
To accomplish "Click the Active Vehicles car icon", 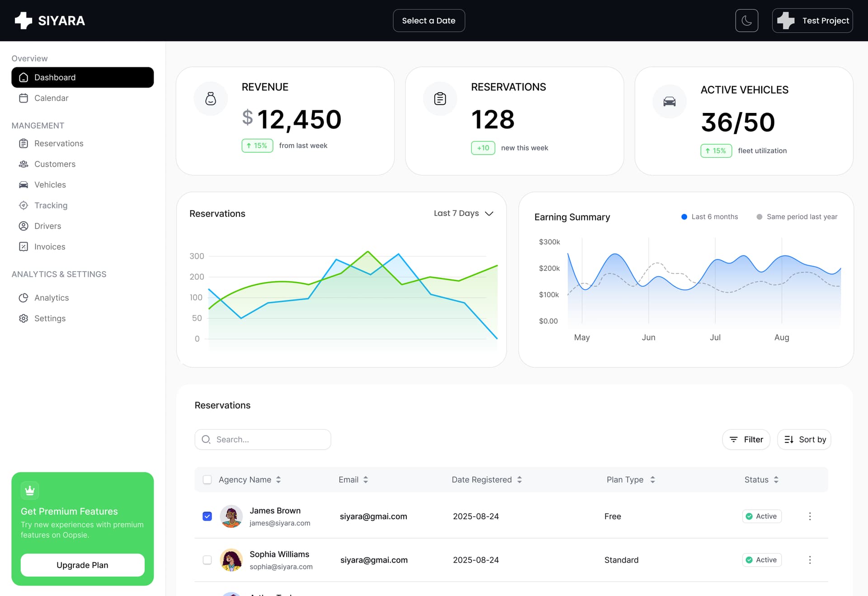I will pyautogui.click(x=670, y=102).
